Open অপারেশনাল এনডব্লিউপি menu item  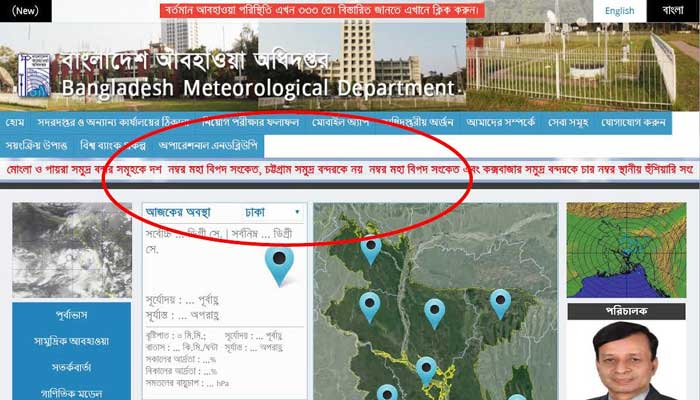tap(208, 146)
